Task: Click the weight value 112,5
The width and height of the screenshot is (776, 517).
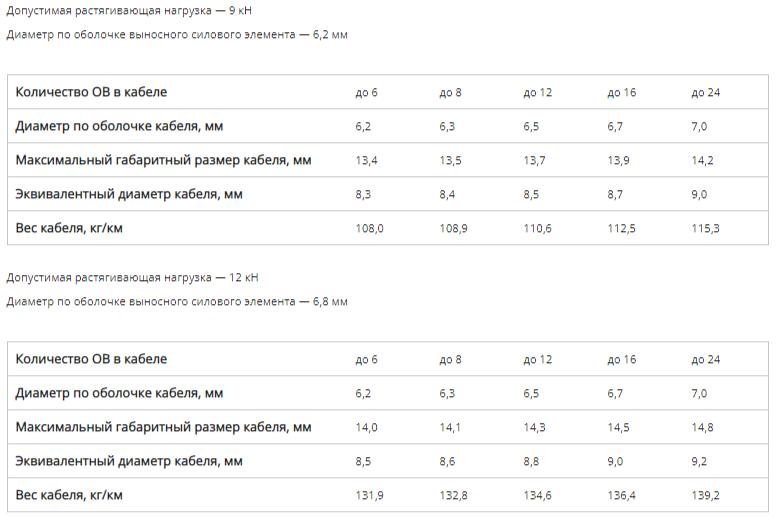Action: (621, 229)
